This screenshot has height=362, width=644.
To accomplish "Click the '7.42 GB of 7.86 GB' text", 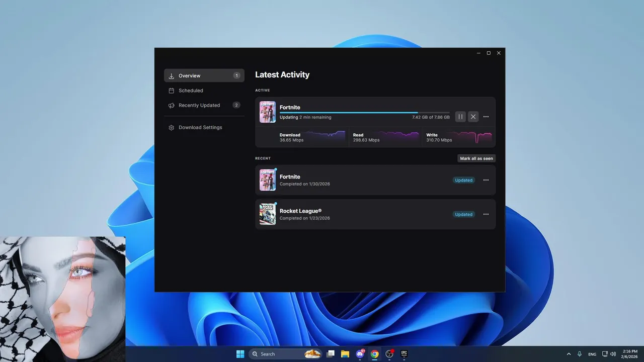I will [x=431, y=117].
